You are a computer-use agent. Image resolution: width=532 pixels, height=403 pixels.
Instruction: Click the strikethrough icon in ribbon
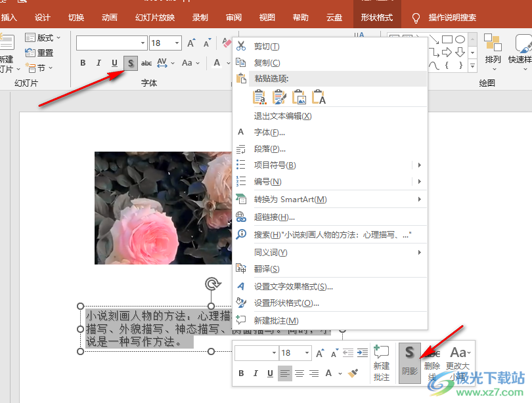point(146,63)
